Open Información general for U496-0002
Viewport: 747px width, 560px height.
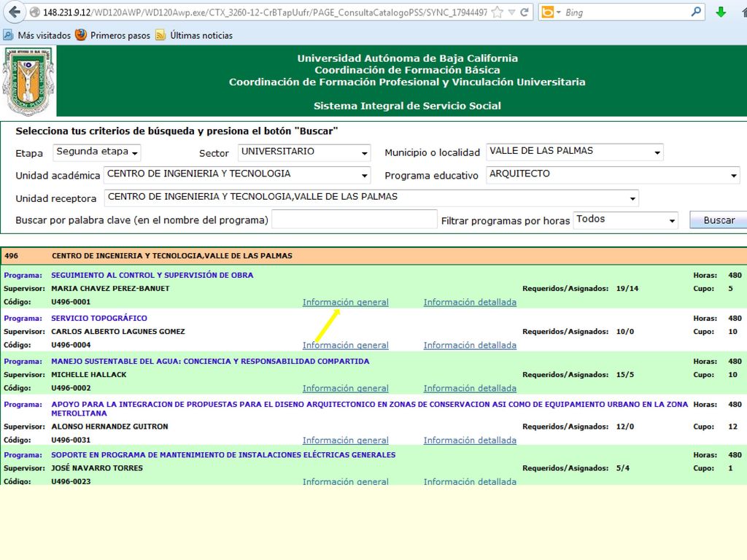[x=345, y=388]
